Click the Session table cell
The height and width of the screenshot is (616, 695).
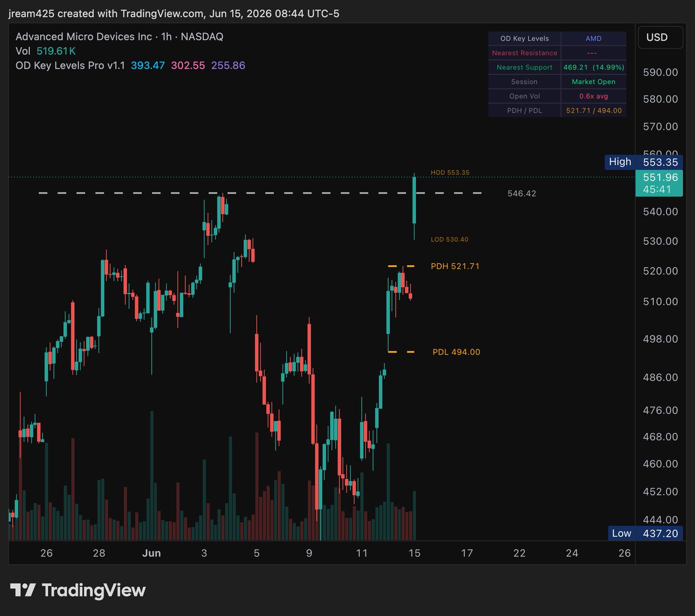pos(525,82)
